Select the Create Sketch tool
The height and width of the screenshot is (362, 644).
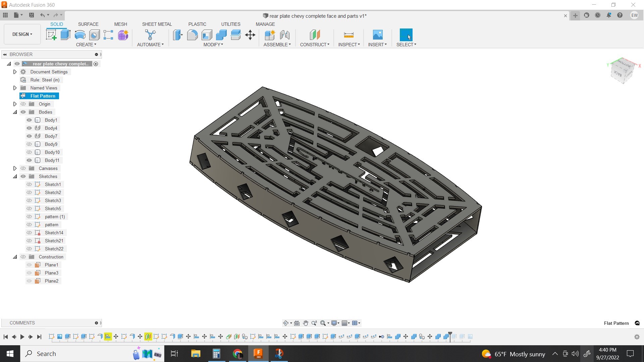click(51, 35)
